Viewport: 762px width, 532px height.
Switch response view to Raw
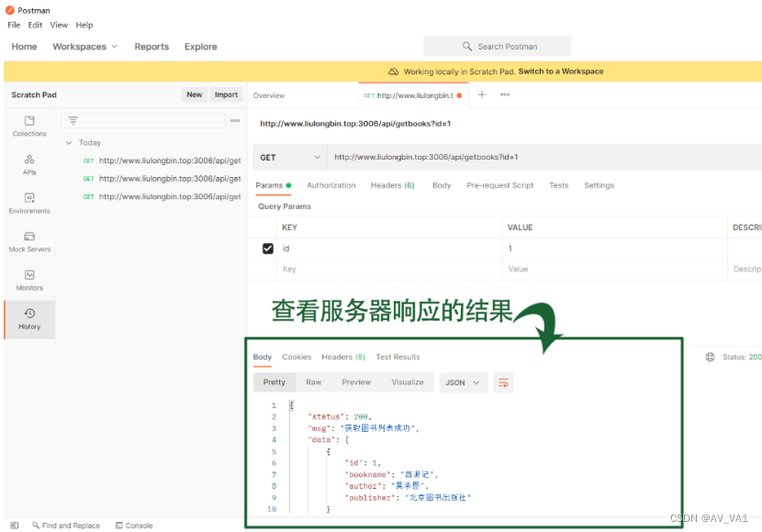[313, 382]
